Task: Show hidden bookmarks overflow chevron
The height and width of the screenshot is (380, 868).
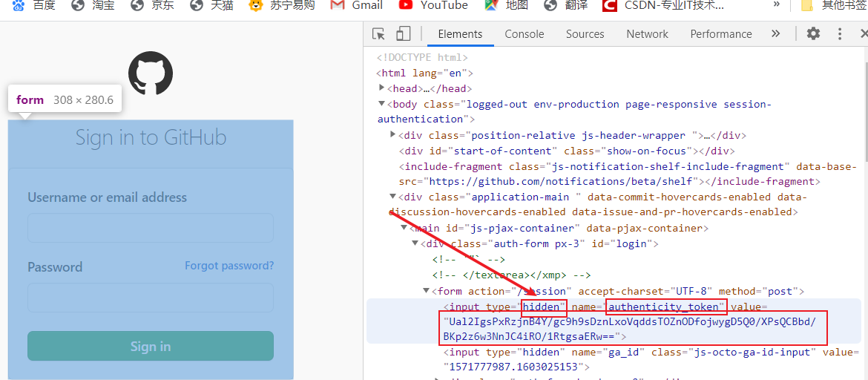Action: pyautogui.click(x=777, y=5)
